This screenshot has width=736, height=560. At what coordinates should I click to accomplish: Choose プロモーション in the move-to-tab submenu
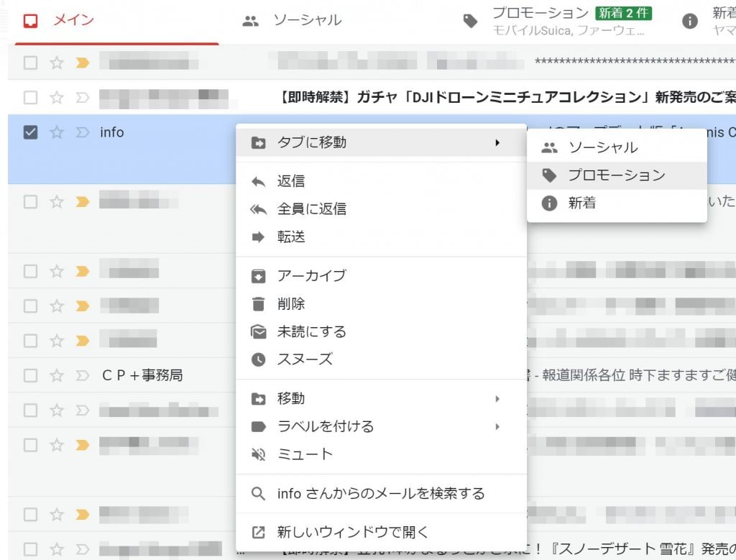pyautogui.click(x=616, y=175)
